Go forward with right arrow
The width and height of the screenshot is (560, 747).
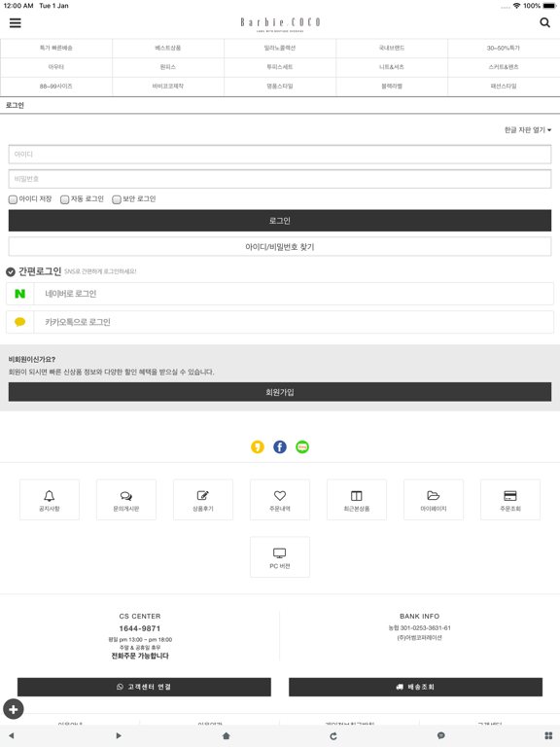pyautogui.click(x=119, y=735)
